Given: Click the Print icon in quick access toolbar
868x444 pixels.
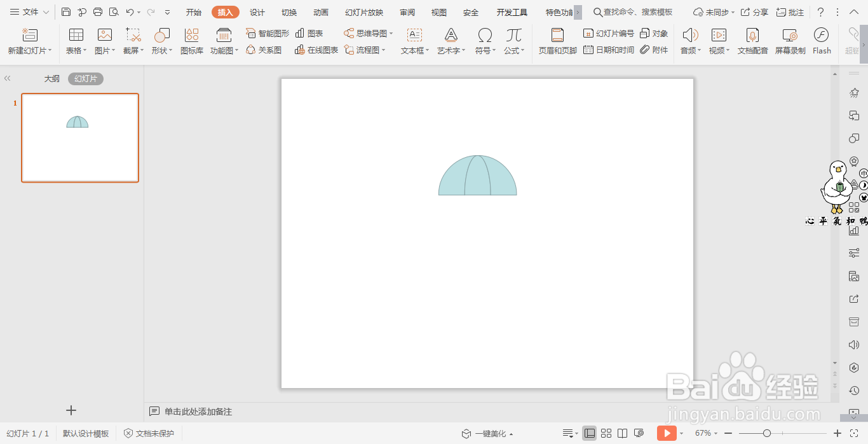Looking at the screenshot, I should (98, 12).
